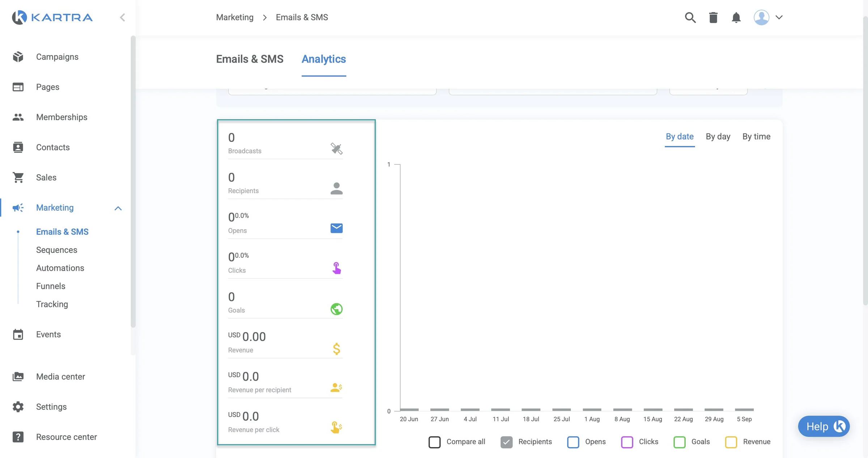
Task: Go to Funnels submenu item
Action: point(51,286)
